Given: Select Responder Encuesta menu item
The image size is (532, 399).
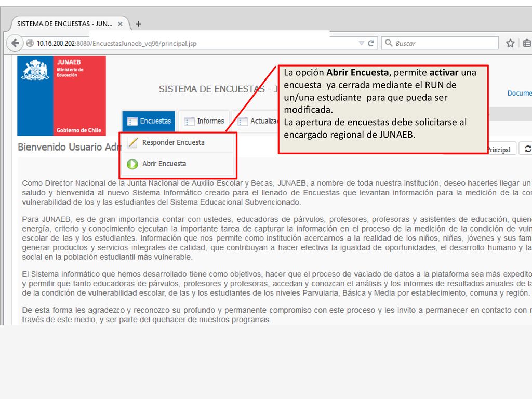Looking at the screenshot, I should 177,143.
